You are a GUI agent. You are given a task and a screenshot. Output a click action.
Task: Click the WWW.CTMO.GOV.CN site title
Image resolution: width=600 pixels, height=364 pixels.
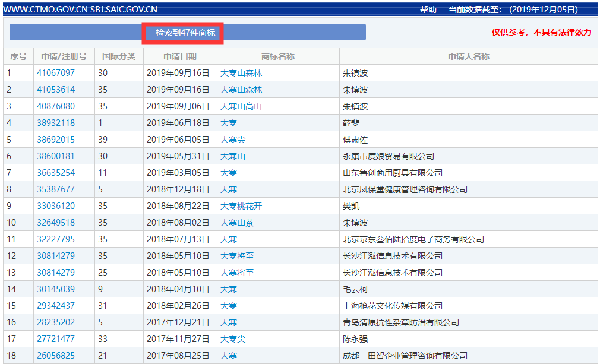(44, 9)
